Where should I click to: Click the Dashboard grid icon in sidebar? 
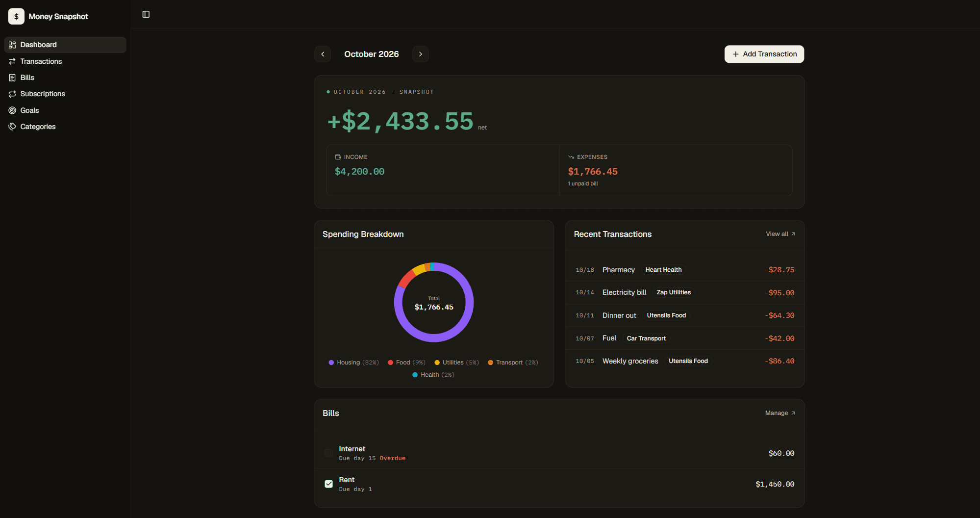point(12,45)
